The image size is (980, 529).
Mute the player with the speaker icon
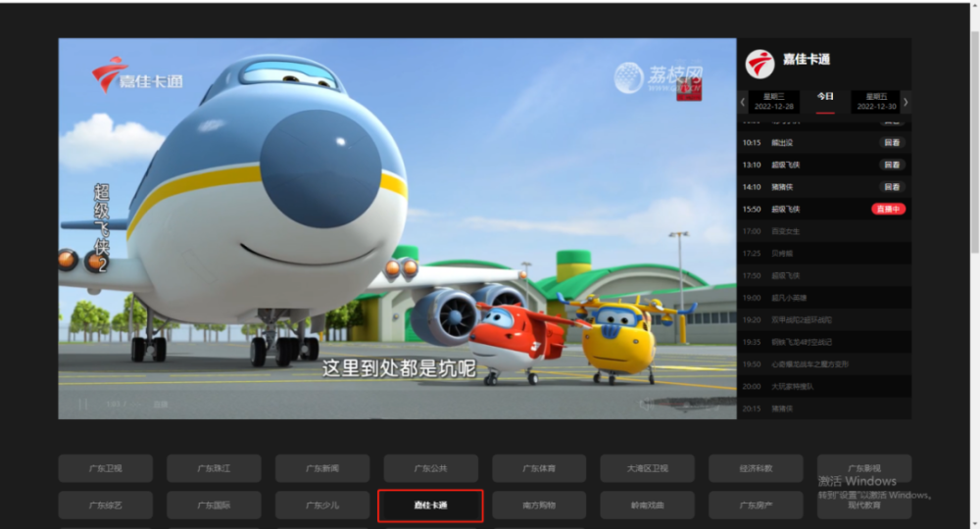pos(646,405)
